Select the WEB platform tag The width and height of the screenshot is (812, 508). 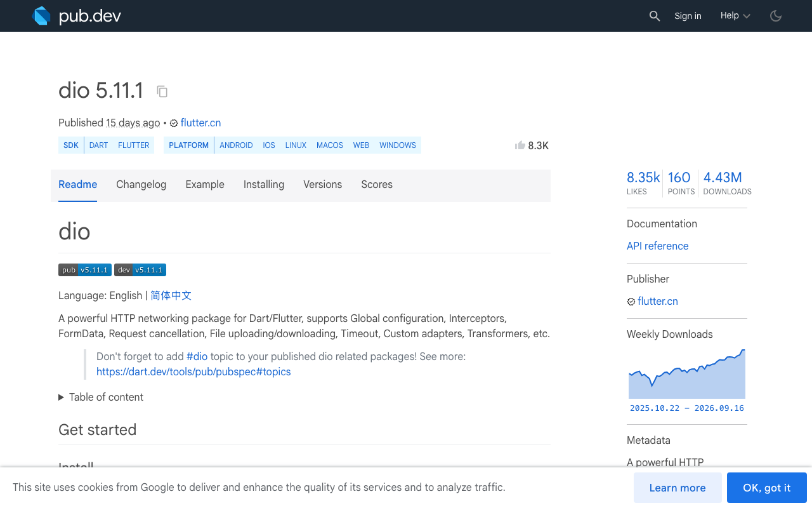361,145
